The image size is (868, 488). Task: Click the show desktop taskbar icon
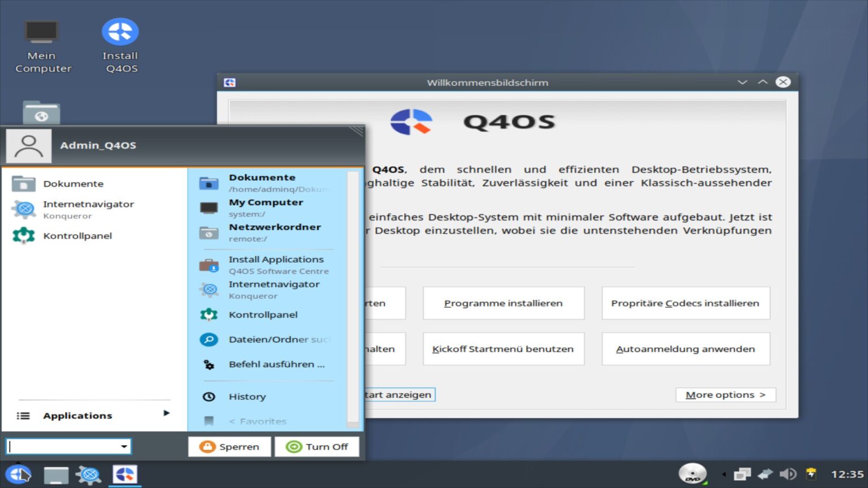tap(56, 474)
